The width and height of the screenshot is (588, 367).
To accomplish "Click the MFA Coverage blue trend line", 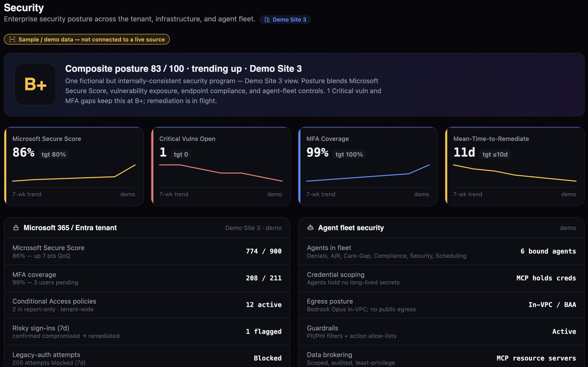I will pyautogui.click(x=368, y=173).
